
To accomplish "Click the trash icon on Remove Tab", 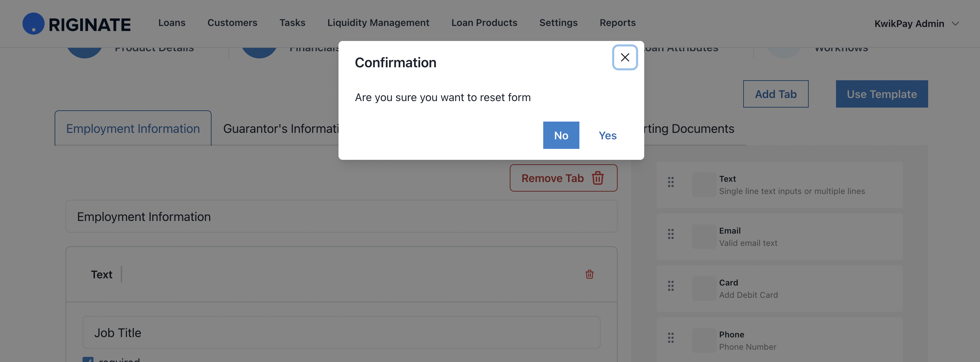I will point(598,178).
